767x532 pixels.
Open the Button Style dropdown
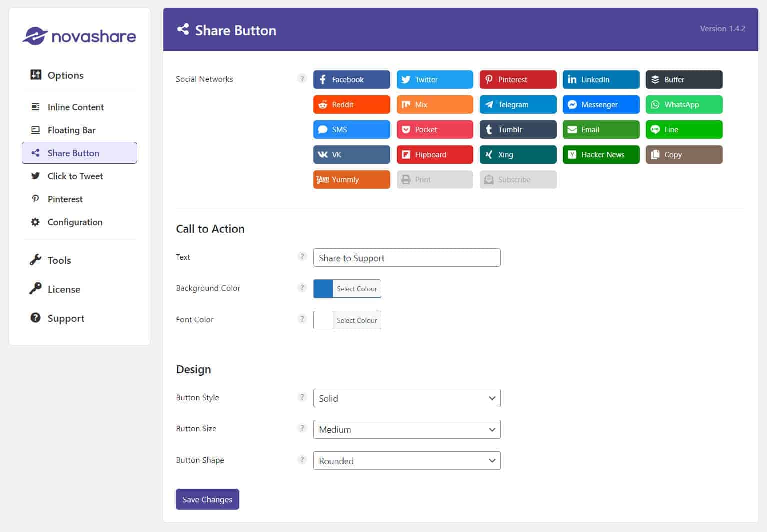406,398
